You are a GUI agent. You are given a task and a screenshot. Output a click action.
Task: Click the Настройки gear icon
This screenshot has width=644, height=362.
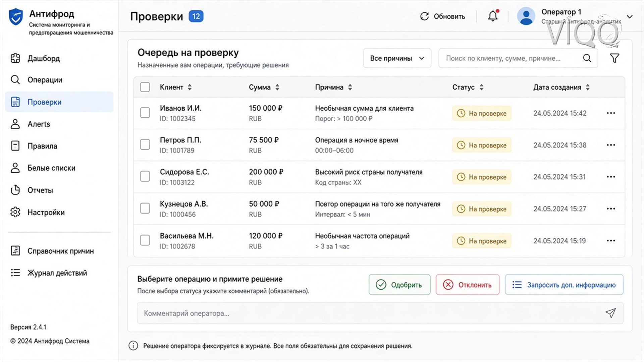point(15,212)
